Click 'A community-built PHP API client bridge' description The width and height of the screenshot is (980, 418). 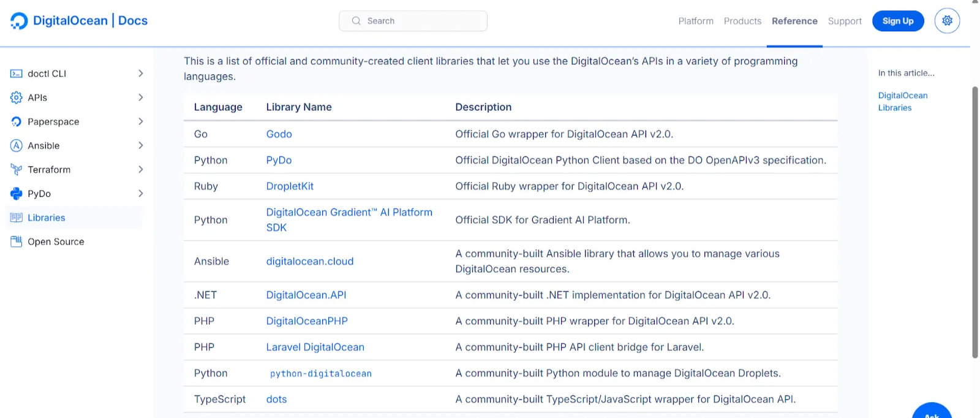[579, 347]
